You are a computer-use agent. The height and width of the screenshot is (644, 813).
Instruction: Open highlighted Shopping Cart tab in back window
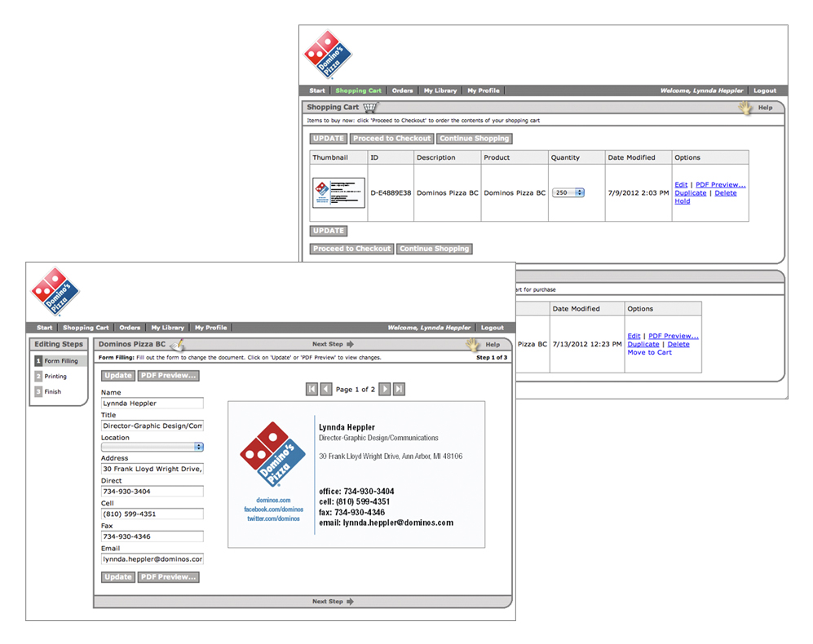pos(358,90)
